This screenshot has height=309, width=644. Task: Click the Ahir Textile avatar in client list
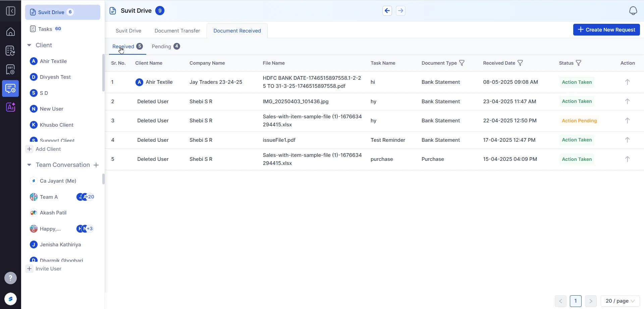tap(34, 61)
